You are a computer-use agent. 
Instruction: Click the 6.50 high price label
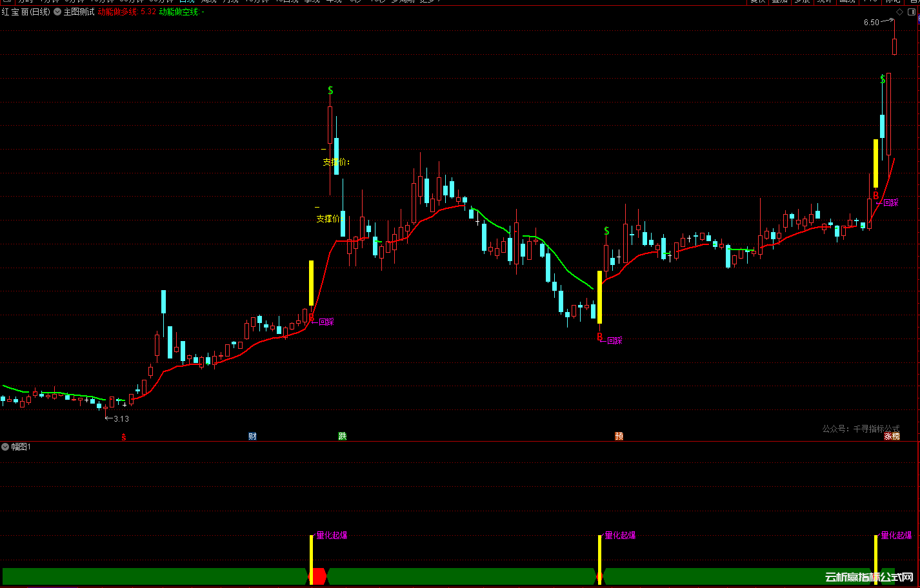click(x=872, y=23)
